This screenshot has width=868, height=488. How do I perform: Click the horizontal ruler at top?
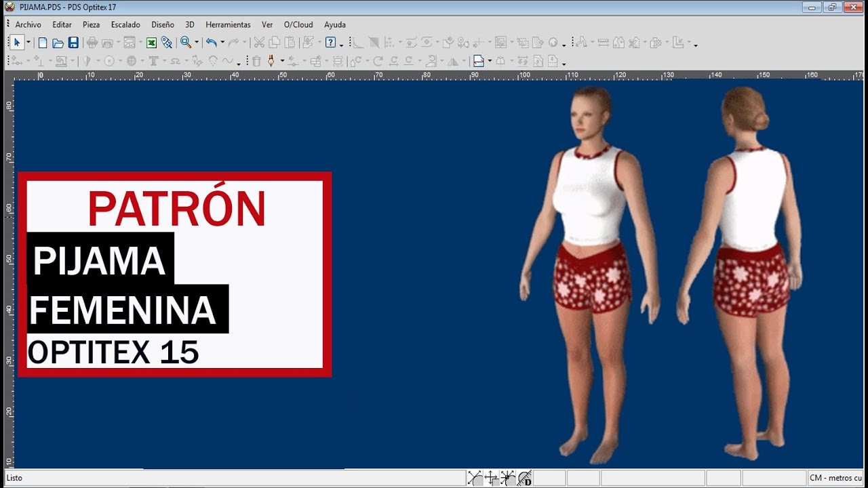click(438, 75)
